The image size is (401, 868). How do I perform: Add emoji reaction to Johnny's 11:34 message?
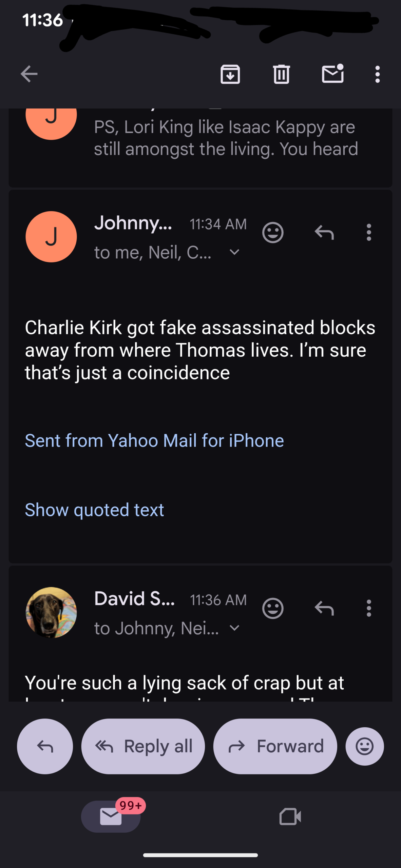[273, 233]
